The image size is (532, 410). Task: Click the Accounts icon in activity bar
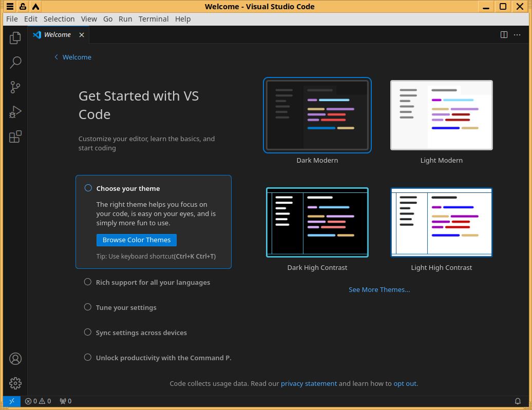15,359
